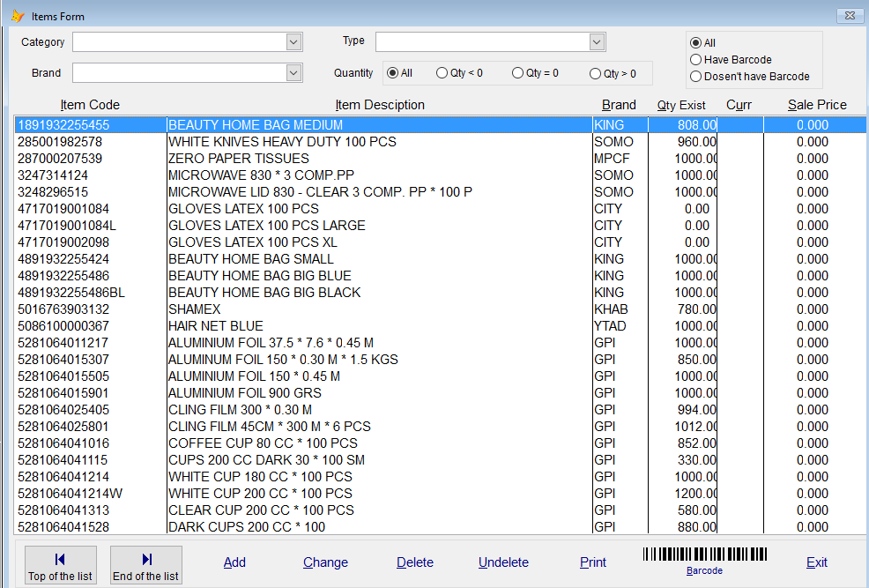Select row BEAUTY HOME BAG MEDIUM
Image resolution: width=869 pixels, height=588 pixels.
coord(441,124)
